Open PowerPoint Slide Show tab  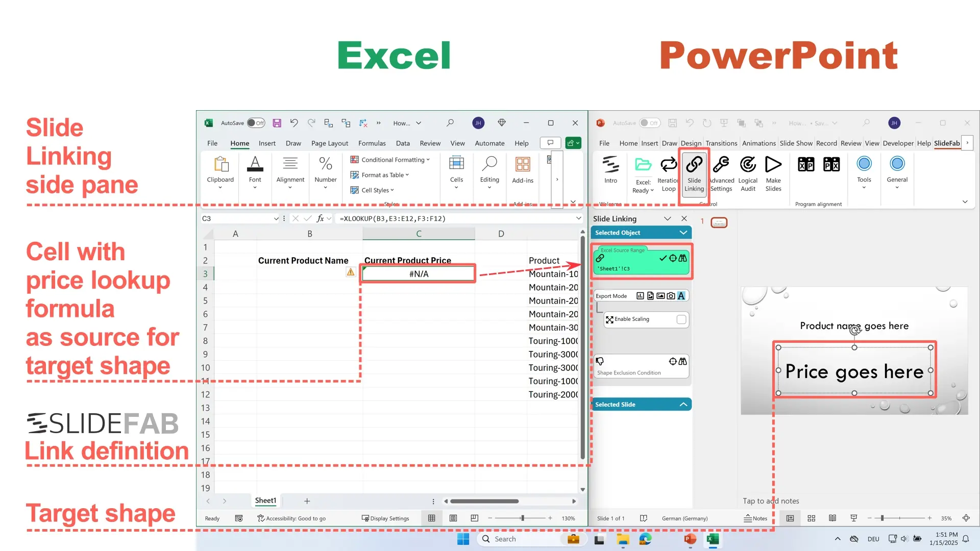(x=796, y=143)
